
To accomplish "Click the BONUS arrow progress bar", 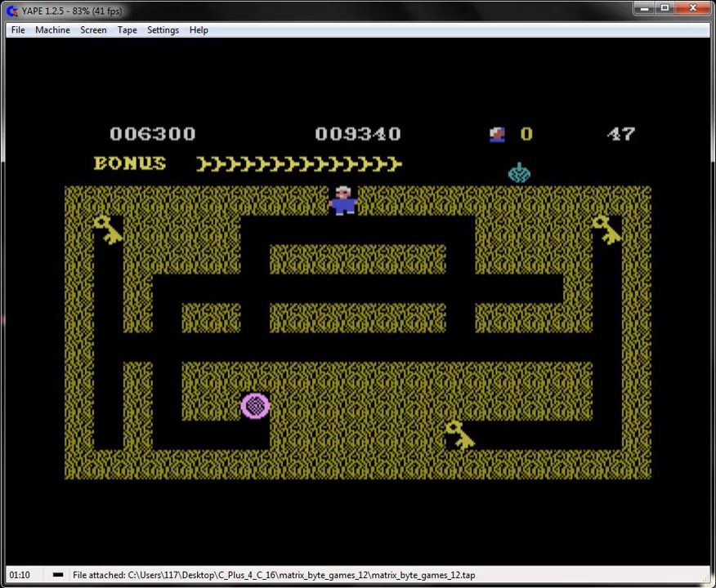I will (x=299, y=164).
